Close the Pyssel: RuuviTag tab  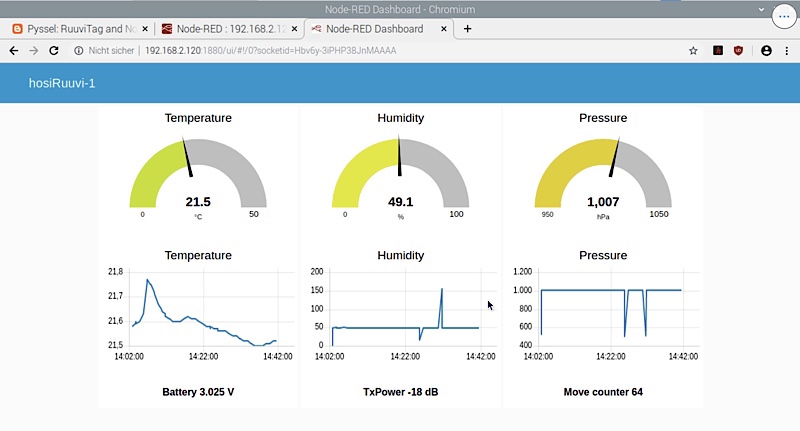(145, 29)
